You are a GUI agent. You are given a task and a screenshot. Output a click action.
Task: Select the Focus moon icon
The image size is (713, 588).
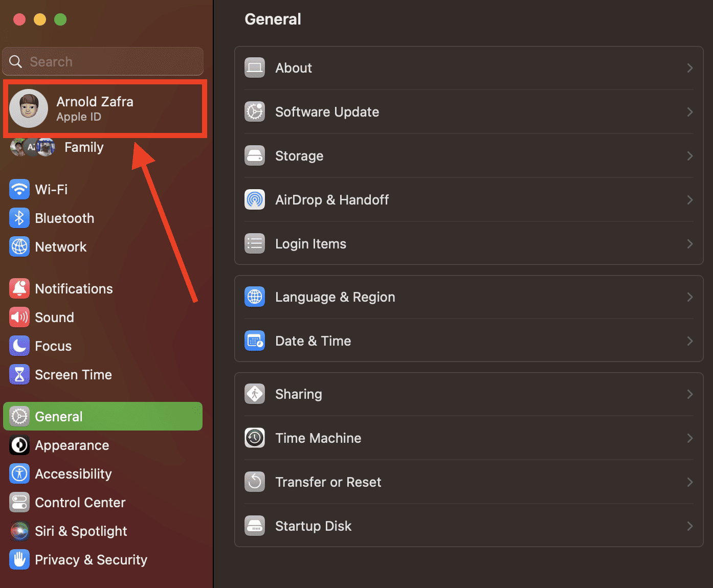19,346
